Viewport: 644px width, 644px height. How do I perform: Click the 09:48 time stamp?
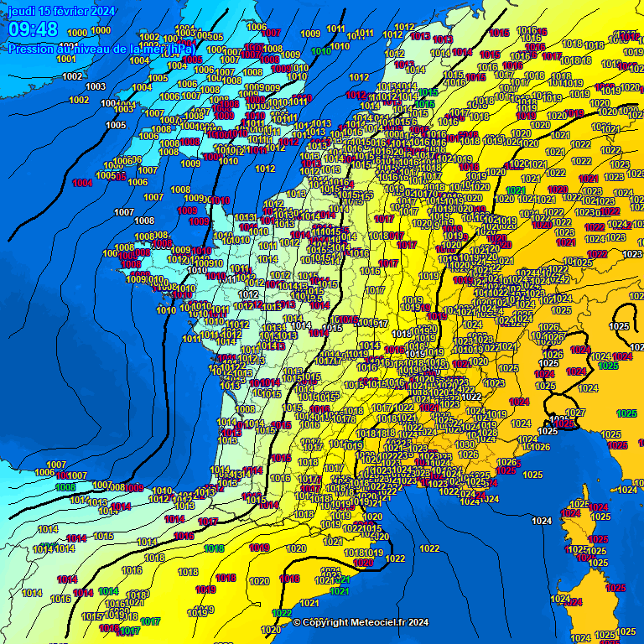[33, 29]
